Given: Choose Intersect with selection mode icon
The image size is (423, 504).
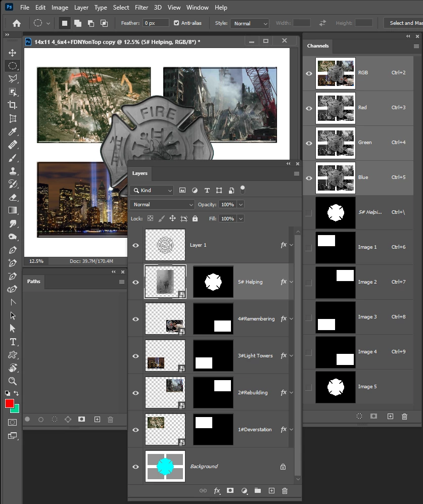Looking at the screenshot, I should coord(104,23).
